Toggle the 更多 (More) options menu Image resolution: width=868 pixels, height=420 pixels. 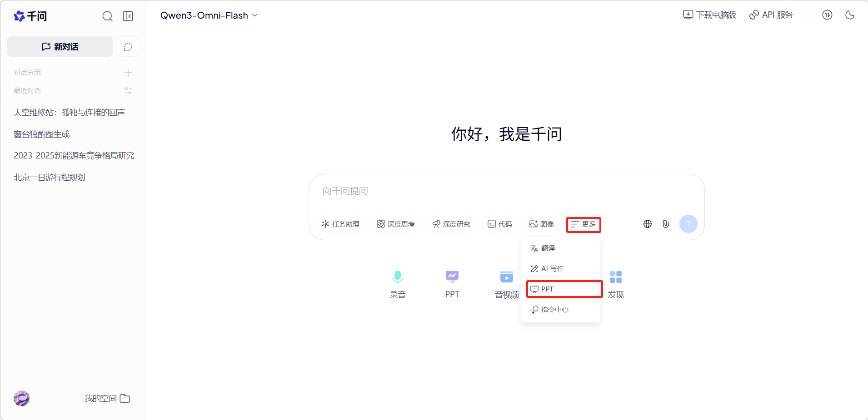pyautogui.click(x=584, y=224)
